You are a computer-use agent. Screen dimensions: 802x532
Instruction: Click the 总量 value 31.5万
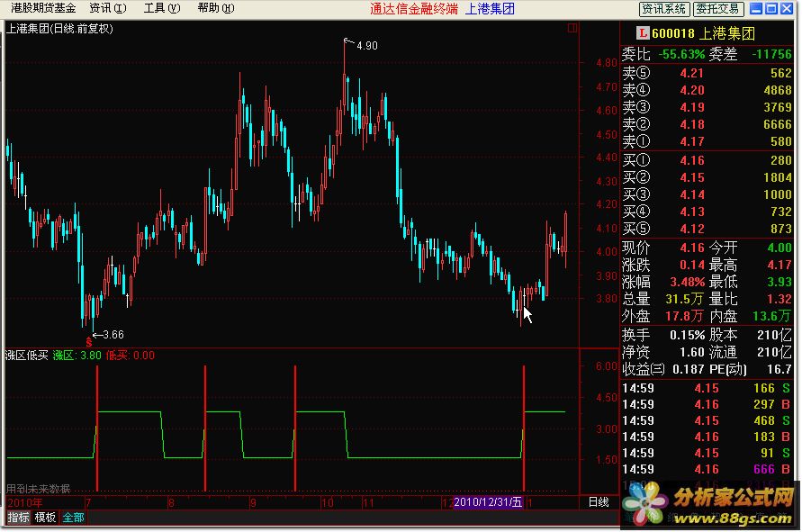[684, 299]
